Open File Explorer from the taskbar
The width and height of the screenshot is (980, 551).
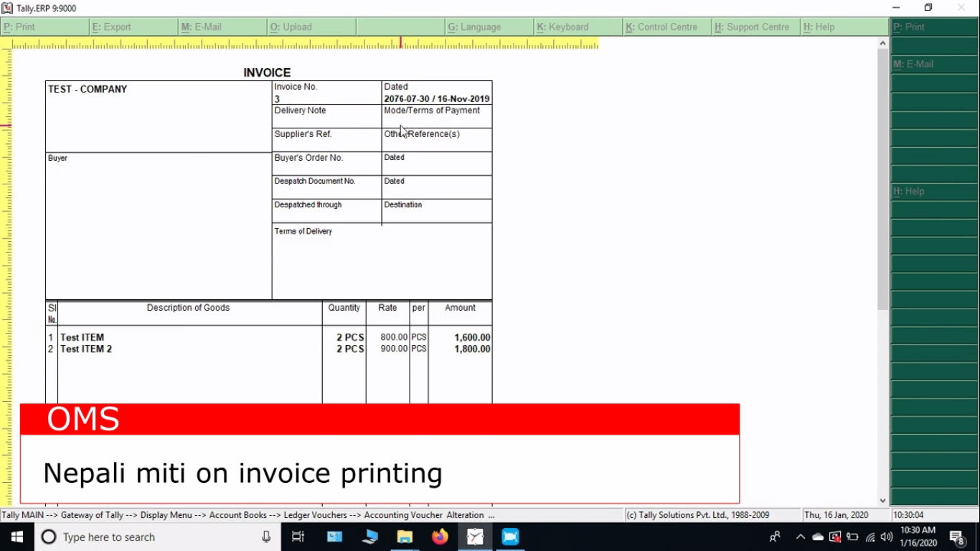[404, 537]
